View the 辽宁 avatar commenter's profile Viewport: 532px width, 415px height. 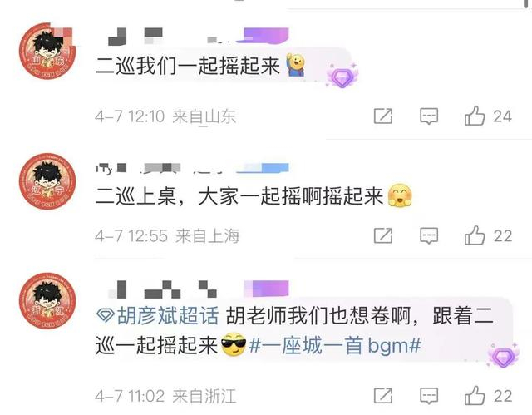[x=47, y=181]
